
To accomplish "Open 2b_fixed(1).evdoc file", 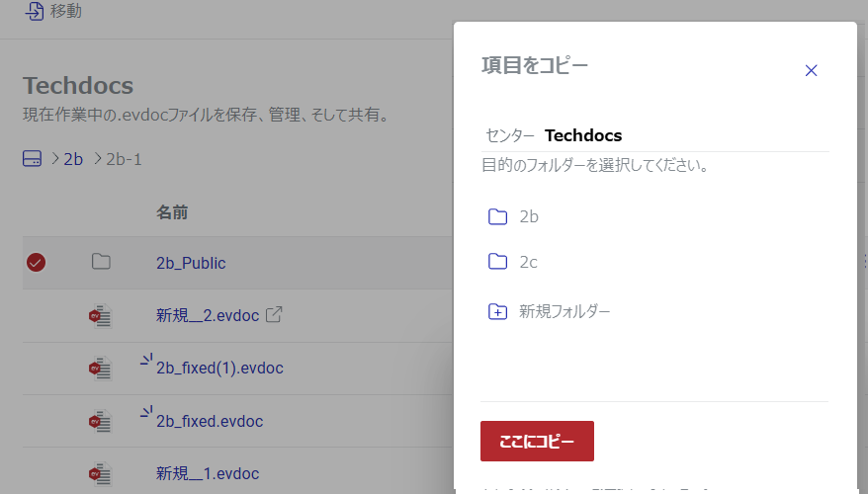I will pos(219,368).
